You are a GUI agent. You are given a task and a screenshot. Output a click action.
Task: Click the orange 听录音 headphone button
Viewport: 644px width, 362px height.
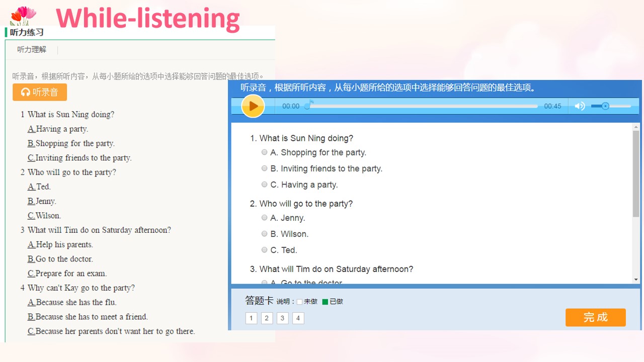click(40, 92)
